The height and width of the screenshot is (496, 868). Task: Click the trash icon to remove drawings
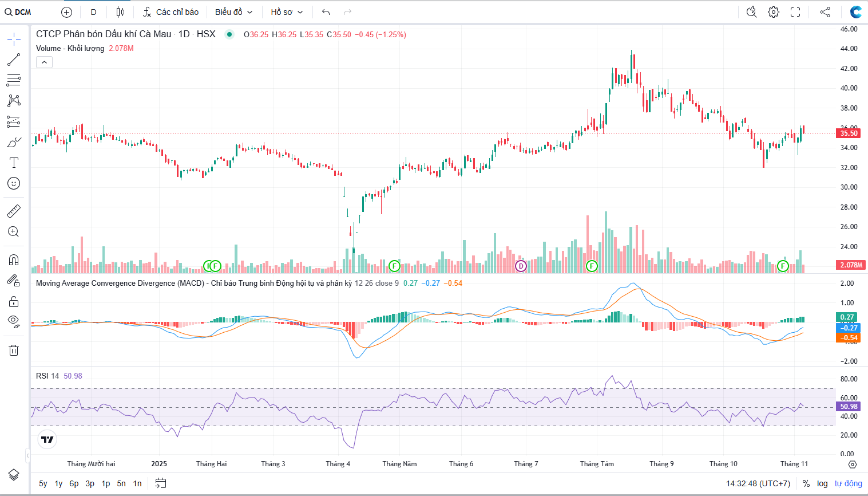(14, 350)
